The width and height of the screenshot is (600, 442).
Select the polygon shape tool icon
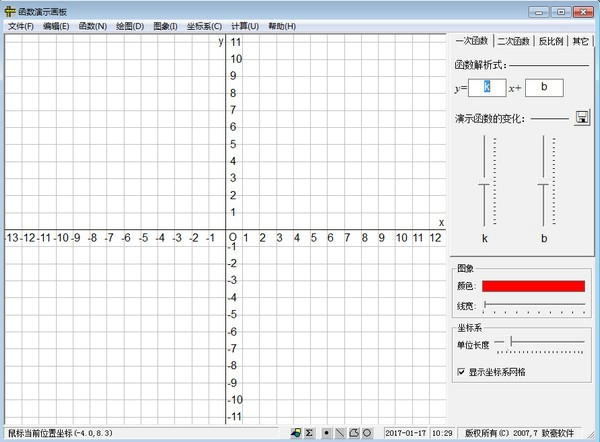354,433
